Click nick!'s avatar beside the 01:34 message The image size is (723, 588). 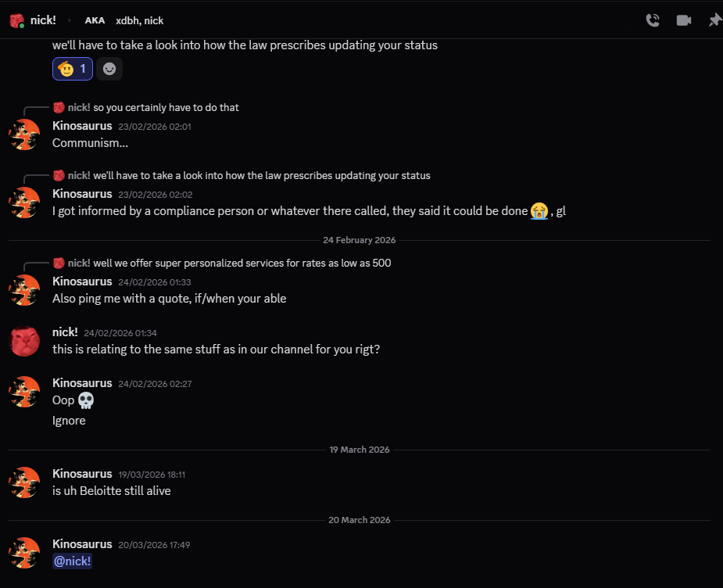point(24,341)
